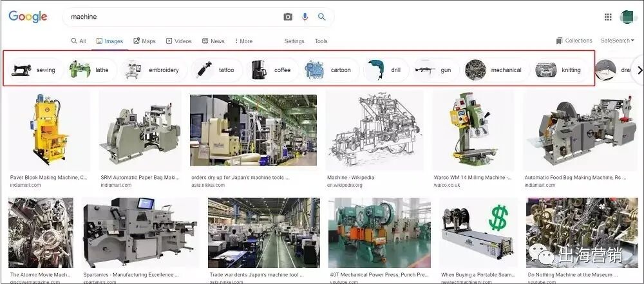Open Collections bookmark link
Image resolution: width=644 pixels, height=284 pixels.
[574, 41]
